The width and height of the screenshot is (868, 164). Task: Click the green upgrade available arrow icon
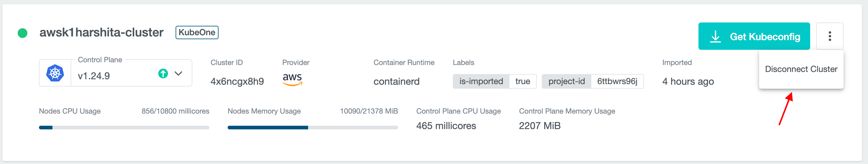[163, 73]
